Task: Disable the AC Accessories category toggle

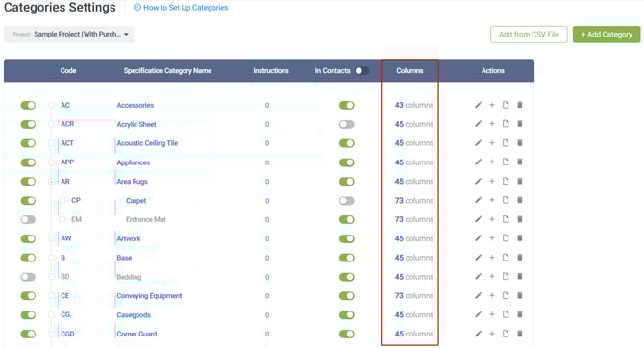Action: [x=28, y=105]
